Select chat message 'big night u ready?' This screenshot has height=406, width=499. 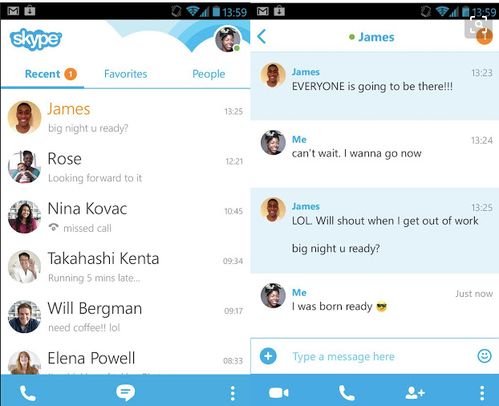click(x=336, y=249)
